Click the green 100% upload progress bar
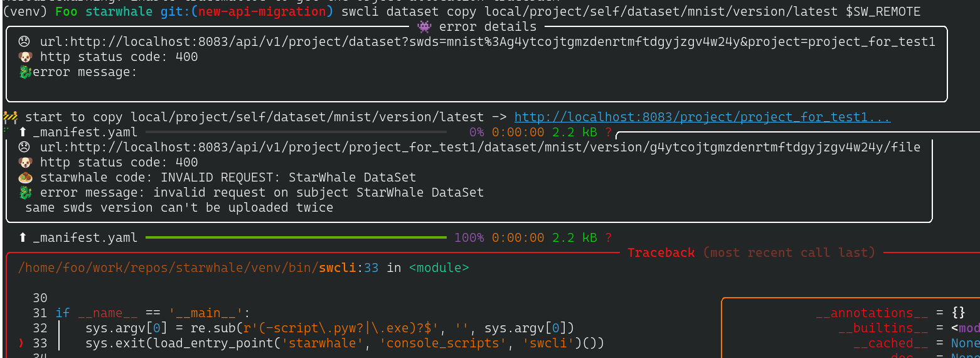 296,238
